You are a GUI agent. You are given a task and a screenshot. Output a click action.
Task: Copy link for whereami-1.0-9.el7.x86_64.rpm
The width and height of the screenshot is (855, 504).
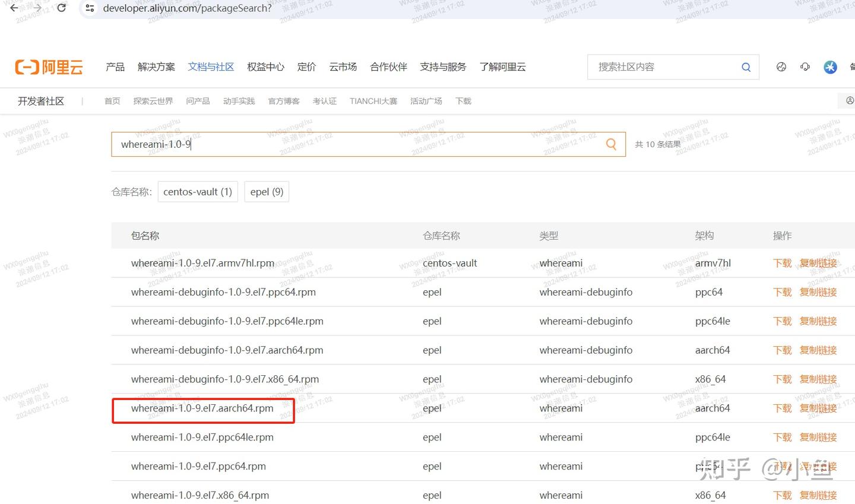pyautogui.click(x=818, y=495)
